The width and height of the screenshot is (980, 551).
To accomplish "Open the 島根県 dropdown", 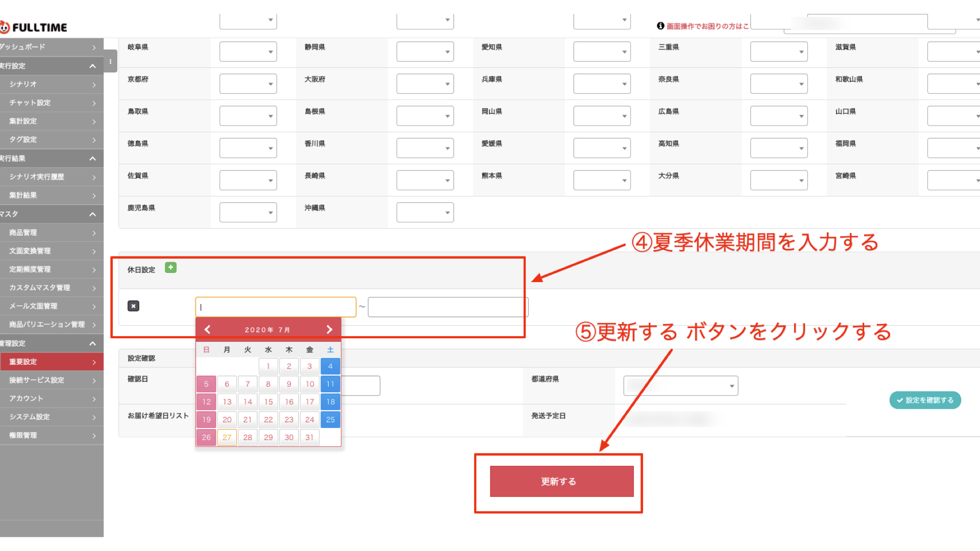I will click(425, 116).
